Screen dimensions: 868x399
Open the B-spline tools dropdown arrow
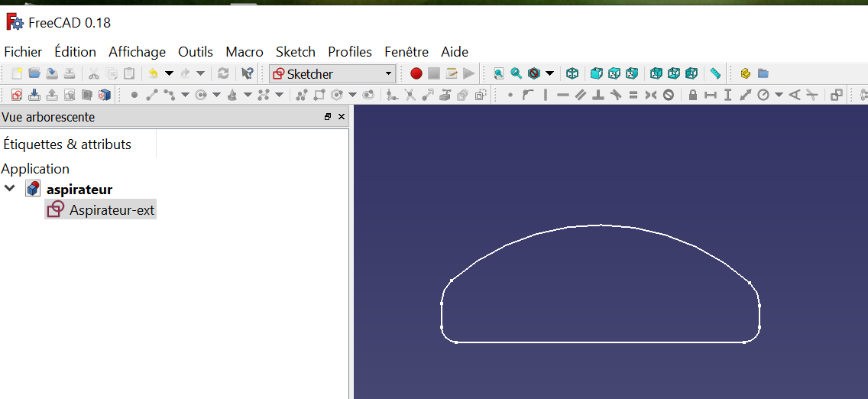point(279,96)
